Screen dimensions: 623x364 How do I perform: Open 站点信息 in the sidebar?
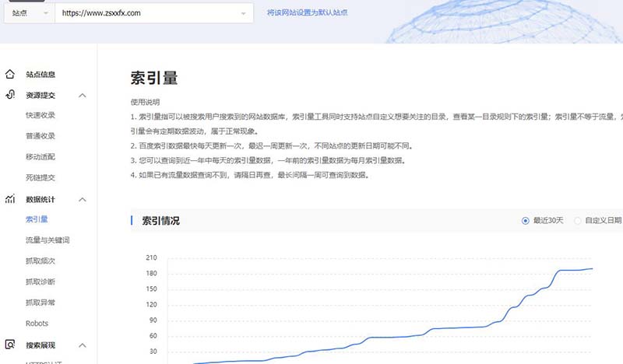click(x=40, y=75)
